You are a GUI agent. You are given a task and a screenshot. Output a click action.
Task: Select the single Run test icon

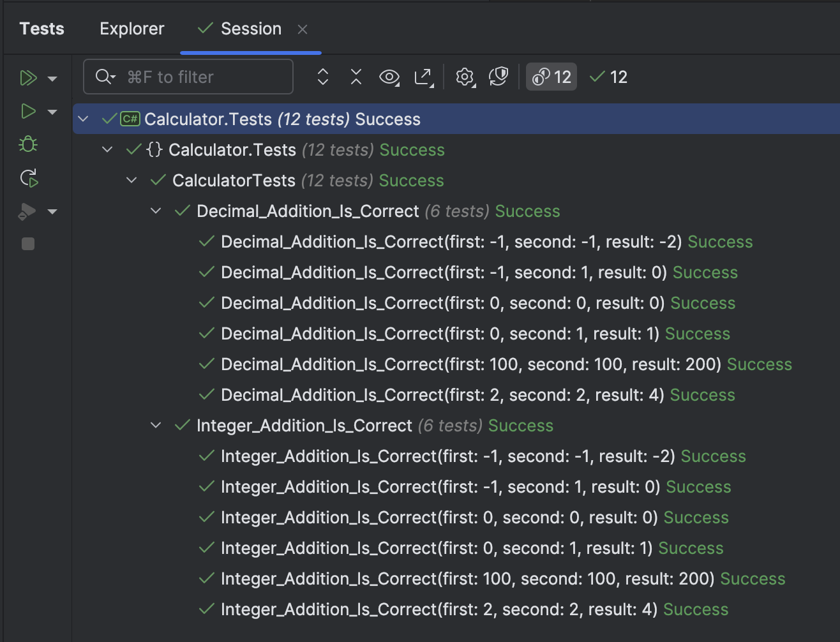pyautogui.click(x=27, y=111)
